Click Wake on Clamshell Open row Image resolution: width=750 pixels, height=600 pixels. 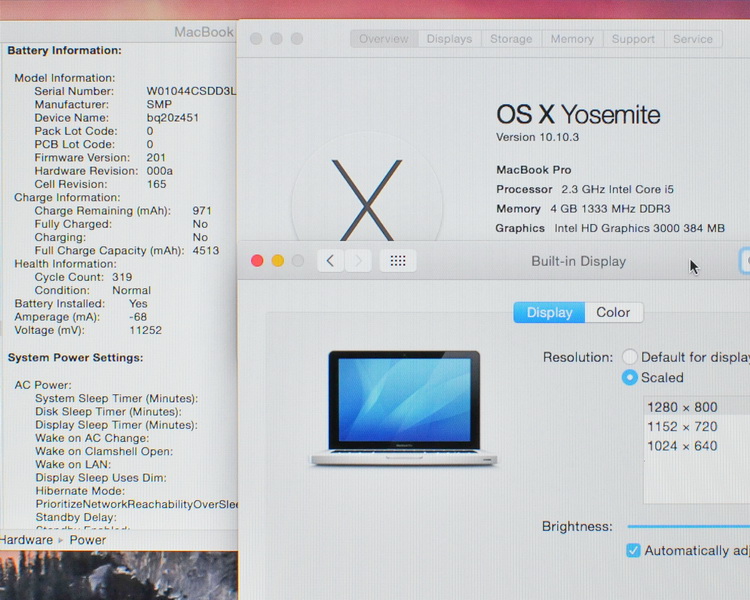click(x=104, y=451)
